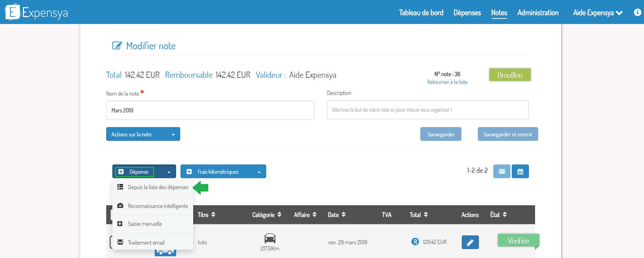Click the tuto title cell
The height and width of the screenshot is (258, 644).
tap(202, 242)
